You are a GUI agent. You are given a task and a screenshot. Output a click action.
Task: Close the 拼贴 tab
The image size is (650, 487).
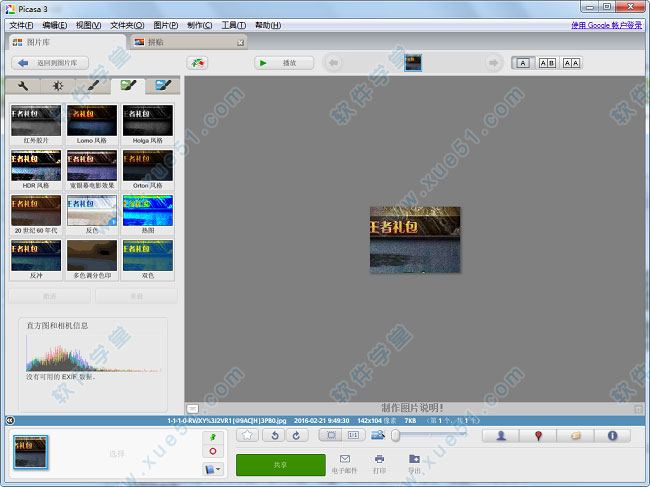pos(240,43)
